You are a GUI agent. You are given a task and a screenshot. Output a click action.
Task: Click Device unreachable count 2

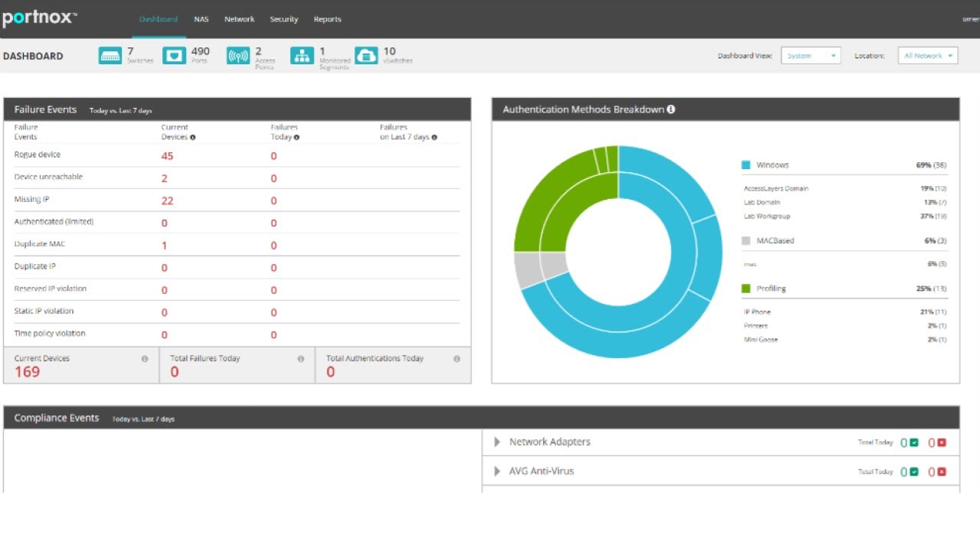pyautogui.click(x=165, y=178)
